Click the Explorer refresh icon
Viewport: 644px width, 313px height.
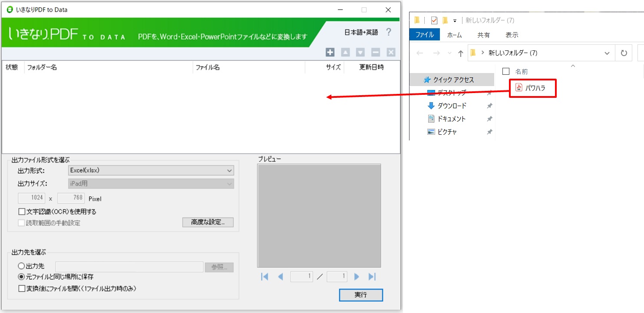(x=624, y=53)
